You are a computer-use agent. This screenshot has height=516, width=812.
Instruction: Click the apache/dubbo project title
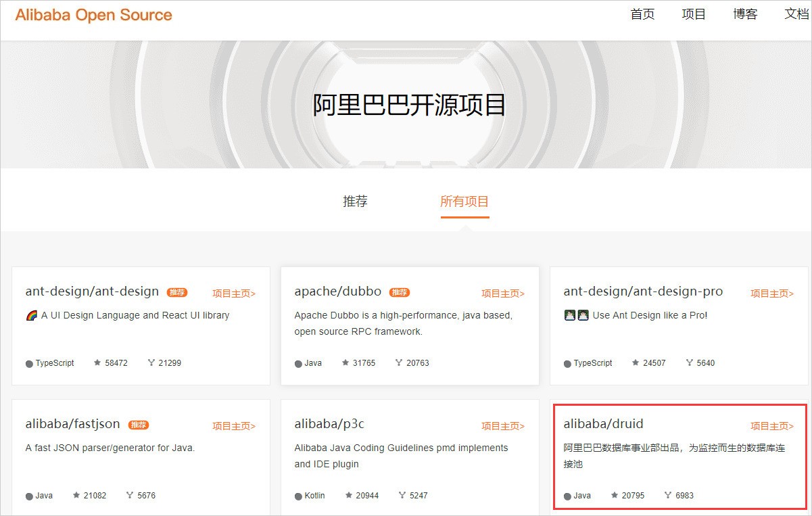[x=338, y=291]
